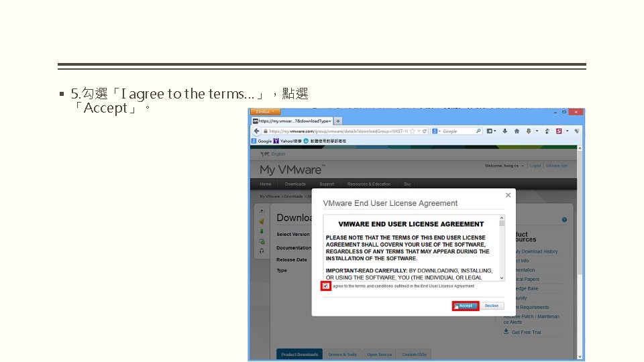Click the sidebar headset support icon

pyautogui.click(x=262, y=251)
